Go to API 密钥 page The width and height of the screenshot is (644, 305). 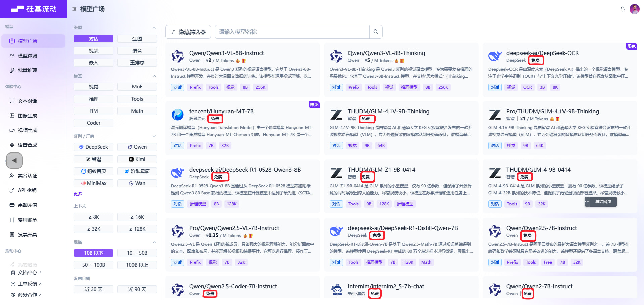point(27,190)
